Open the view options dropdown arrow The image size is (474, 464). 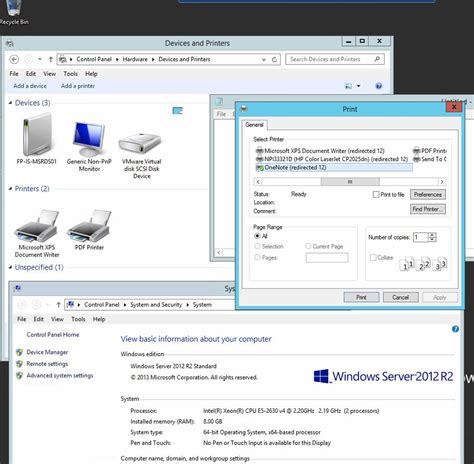pos(359,86)
